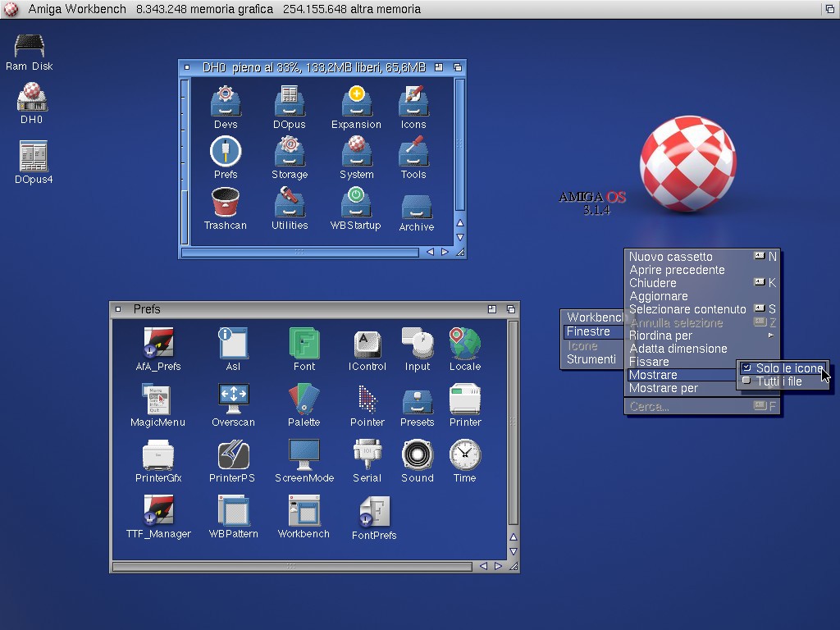The image size is (840, 630).
Task: Select the 'Tutti i file' option
Action: coord(778,381)
